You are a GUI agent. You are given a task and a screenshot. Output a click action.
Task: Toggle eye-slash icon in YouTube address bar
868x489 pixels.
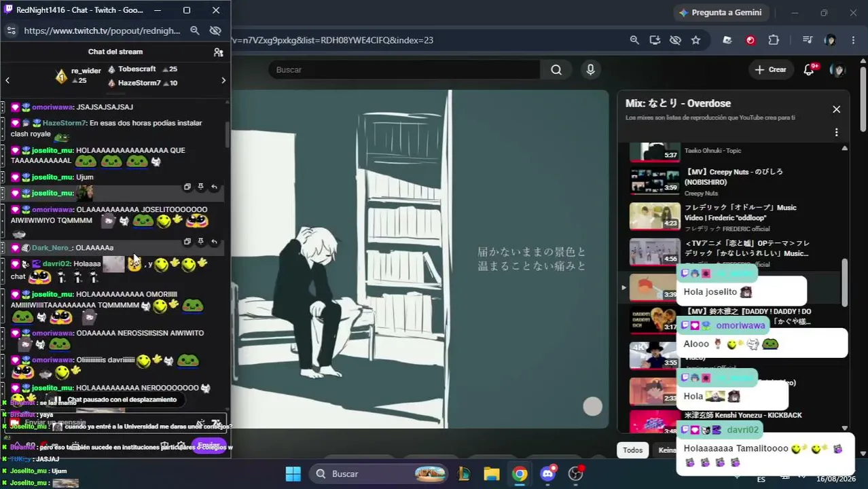pos(675,40)
